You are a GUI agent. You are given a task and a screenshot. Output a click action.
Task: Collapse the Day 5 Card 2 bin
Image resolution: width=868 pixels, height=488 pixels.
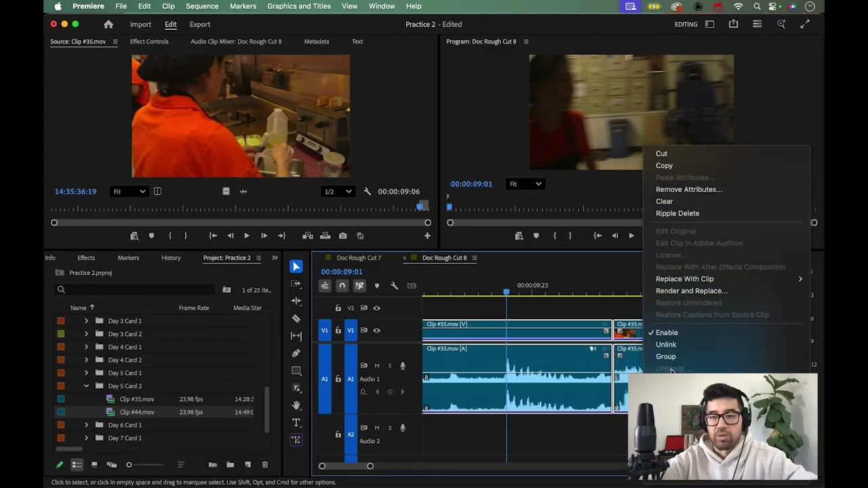[x=86, y=386]
